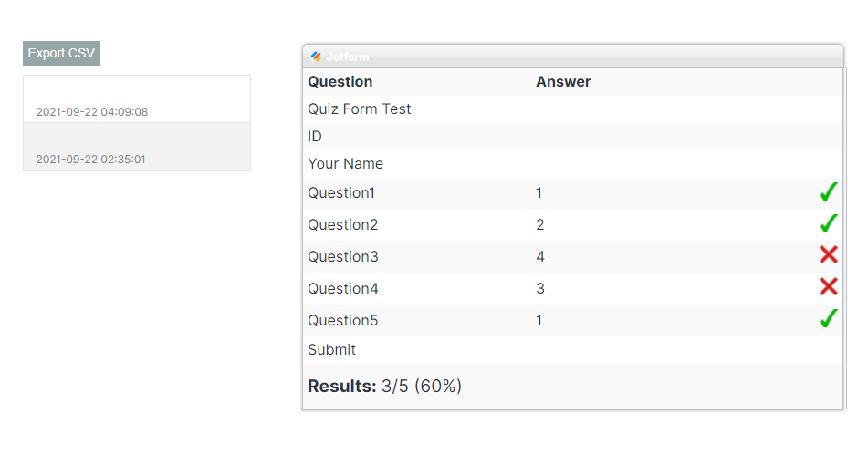Click the ID row label

point(315,137)
